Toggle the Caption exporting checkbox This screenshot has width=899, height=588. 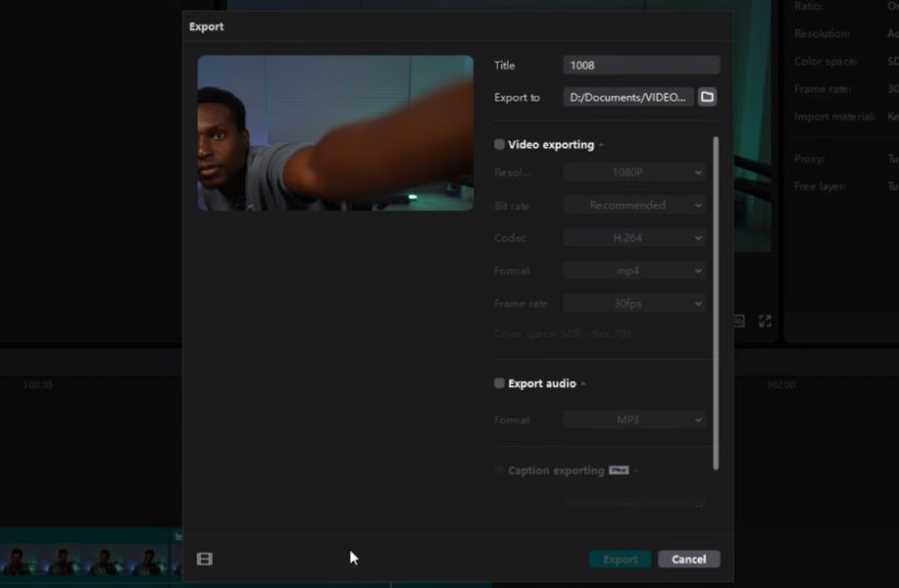[x=499, y=470]
